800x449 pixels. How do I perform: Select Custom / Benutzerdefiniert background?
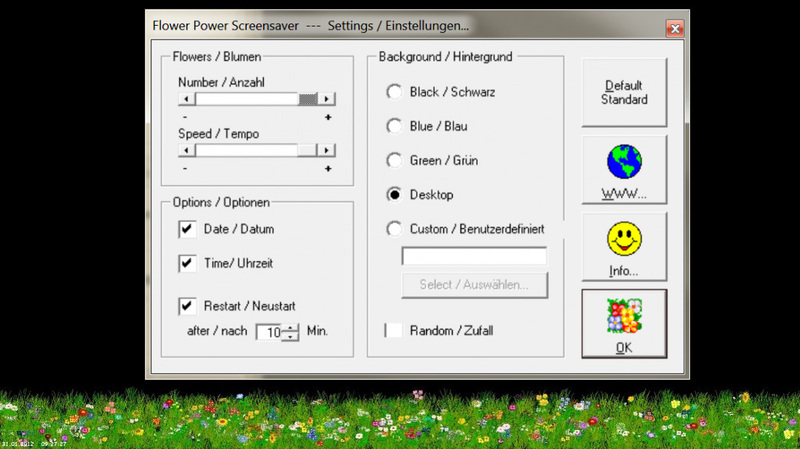pos(394,229)
